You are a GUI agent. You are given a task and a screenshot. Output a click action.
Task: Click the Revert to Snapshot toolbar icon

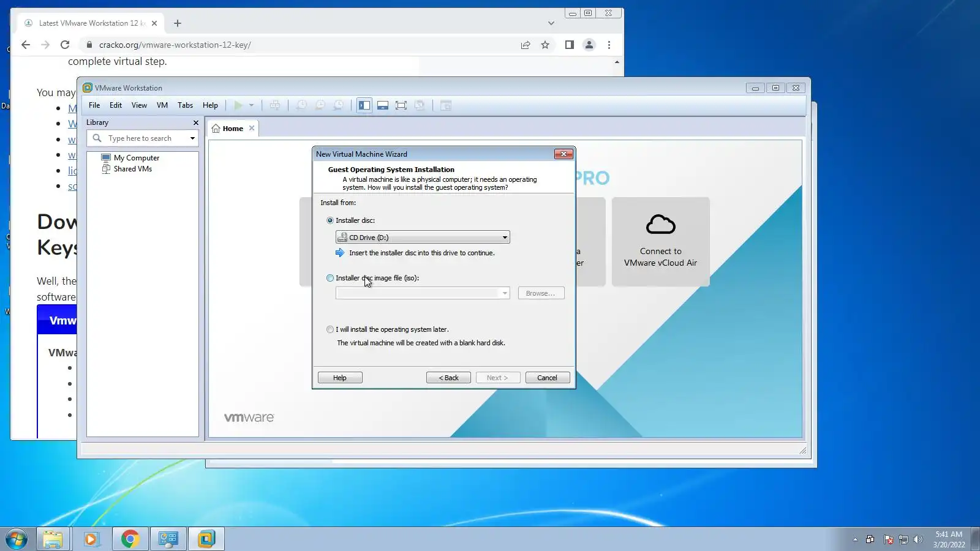pos(320,105)
